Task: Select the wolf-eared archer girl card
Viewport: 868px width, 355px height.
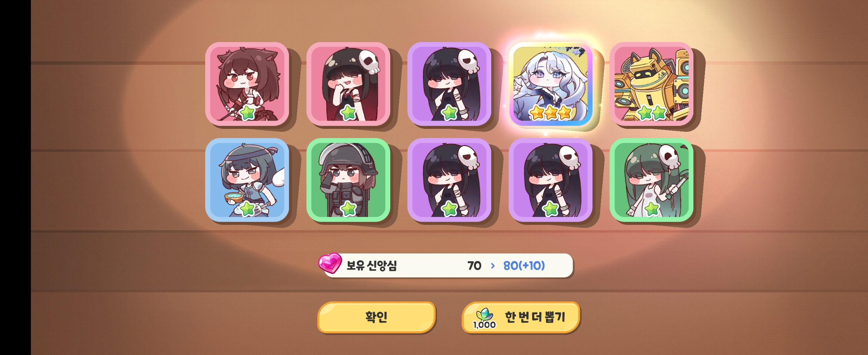Action: pos(247,84)
